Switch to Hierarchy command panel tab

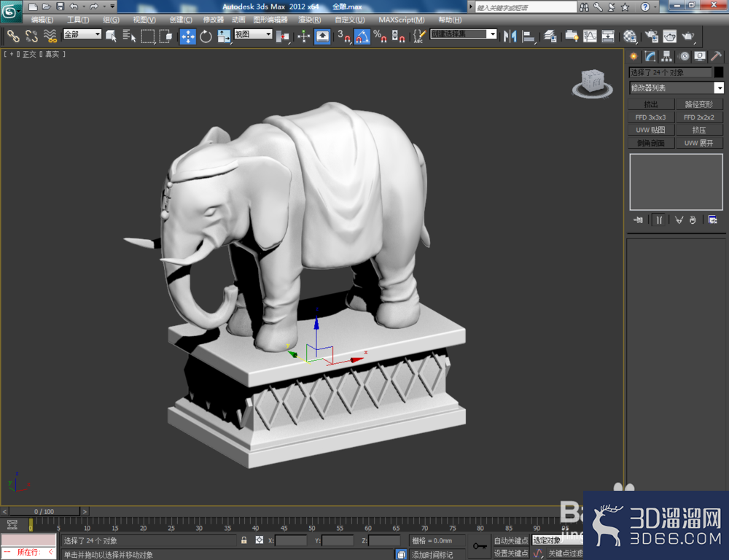point(667,57)
